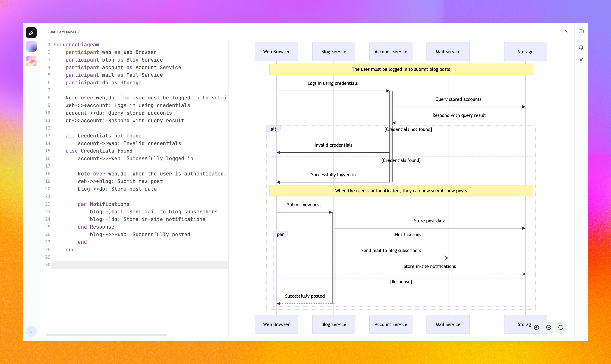Click the note 'When the user is authenticated'
The image size is (611, 364).
(401, 191)
